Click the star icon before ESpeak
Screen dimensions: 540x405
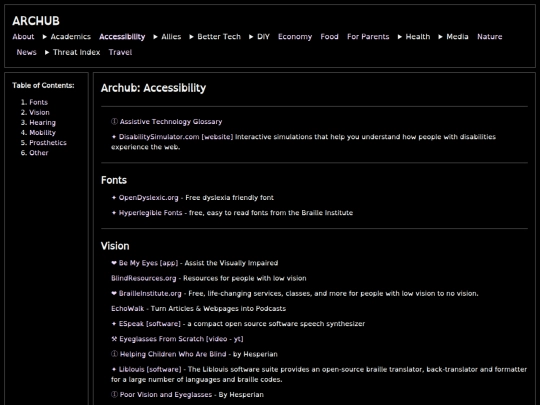[x=114, y=324]
